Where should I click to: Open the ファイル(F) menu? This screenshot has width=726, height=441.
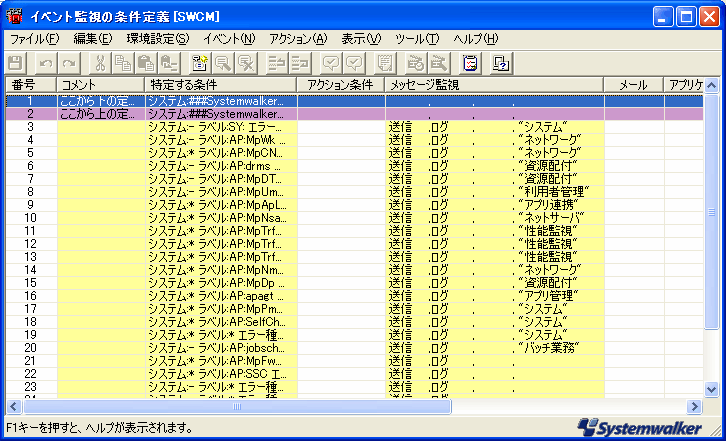click(x=35, y=39)
